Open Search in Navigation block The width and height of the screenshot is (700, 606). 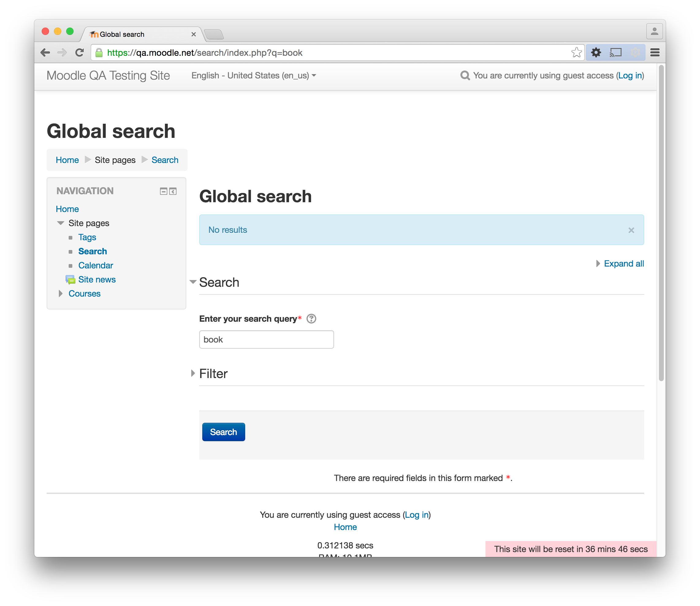pyautogui.click(x=93, y=251)
